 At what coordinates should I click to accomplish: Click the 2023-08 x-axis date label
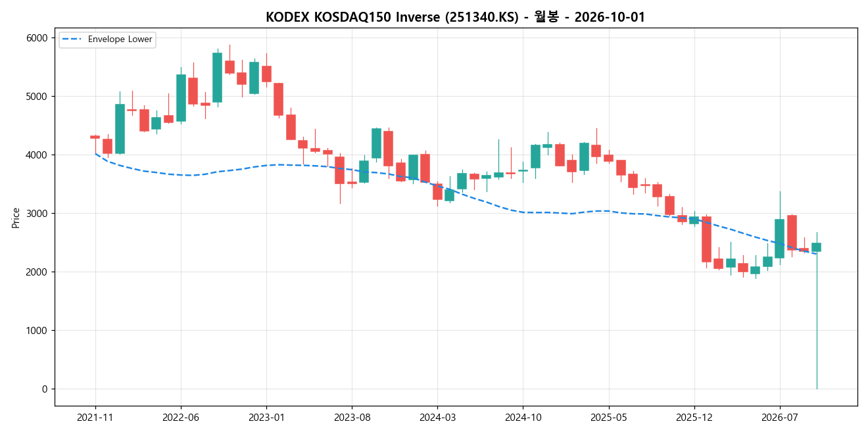[x=352, y=417]
